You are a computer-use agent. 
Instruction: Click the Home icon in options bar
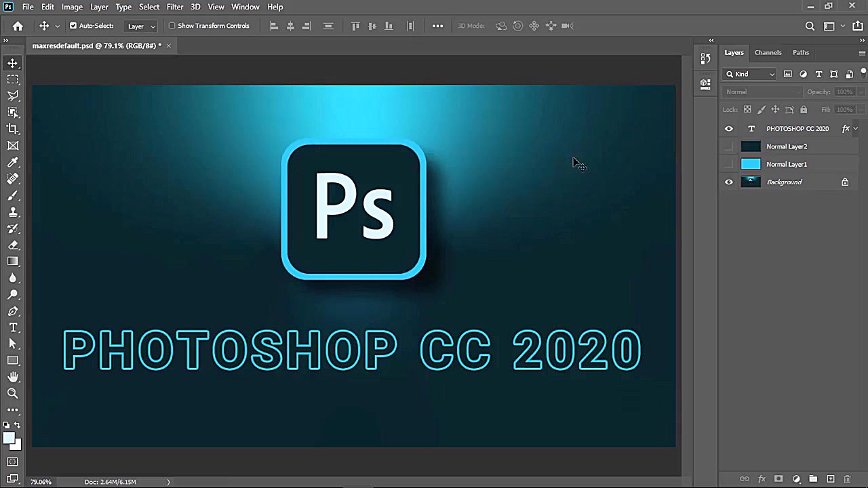coord(18,26)
